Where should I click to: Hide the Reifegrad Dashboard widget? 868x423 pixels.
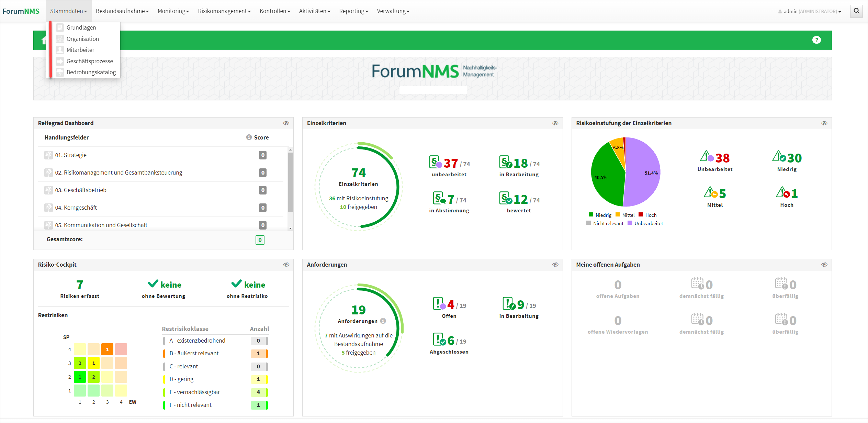click(x=286, y=123)
